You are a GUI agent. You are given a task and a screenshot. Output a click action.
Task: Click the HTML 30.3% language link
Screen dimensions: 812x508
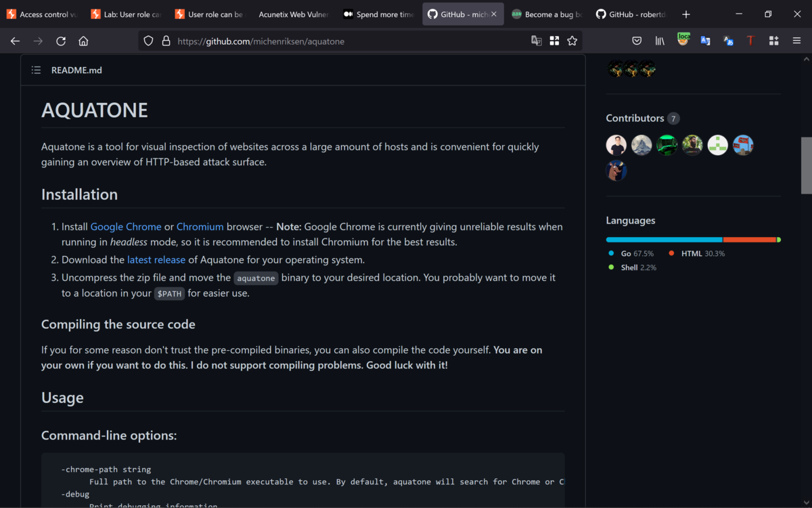(x=696, y=253)
